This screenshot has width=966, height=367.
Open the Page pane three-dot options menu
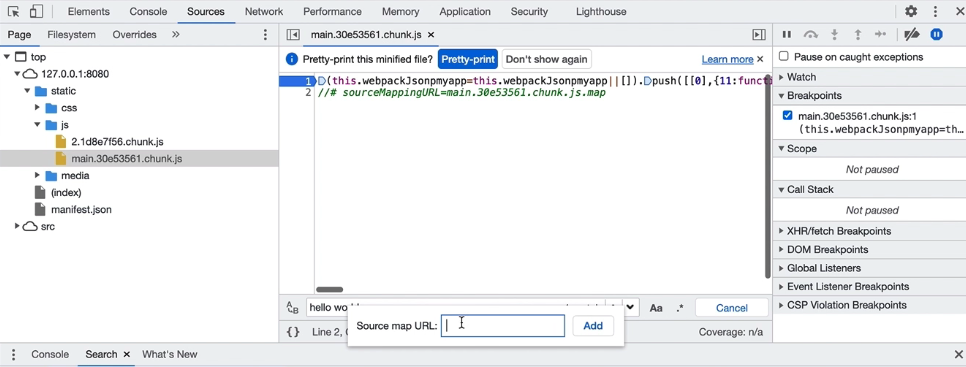[266, 35]
